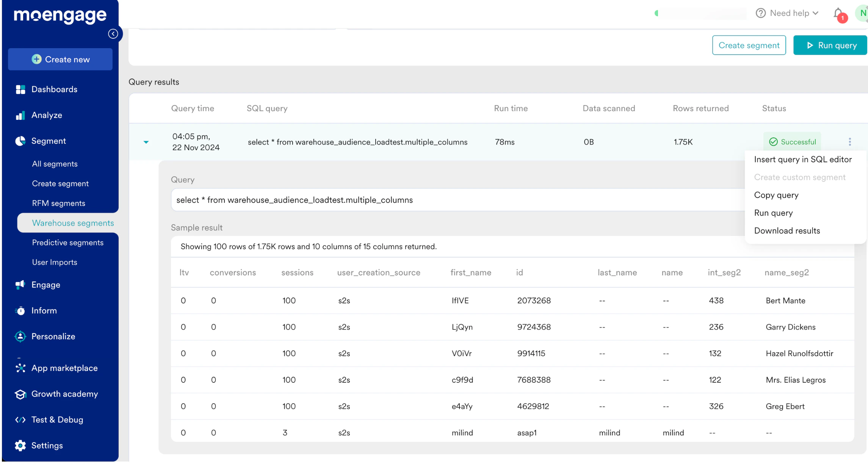Click three-dot options icon on query row
This screenshot has width=868, height=465.
click(850, 142)
